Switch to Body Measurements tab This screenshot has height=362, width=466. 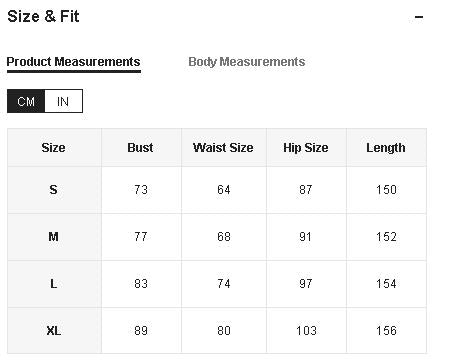(x=247, y=62)
